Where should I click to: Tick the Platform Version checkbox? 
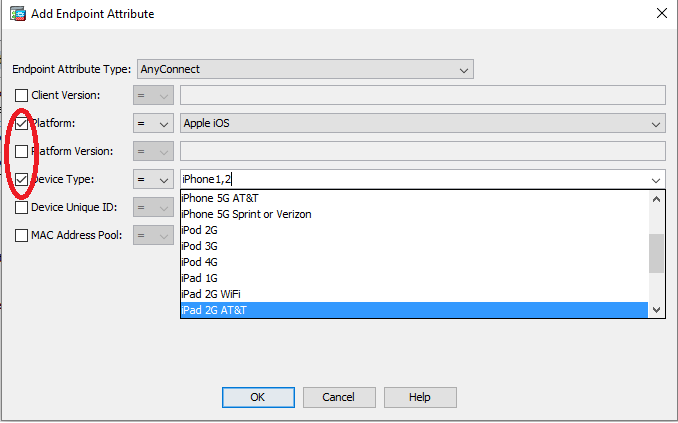point(21,151)
